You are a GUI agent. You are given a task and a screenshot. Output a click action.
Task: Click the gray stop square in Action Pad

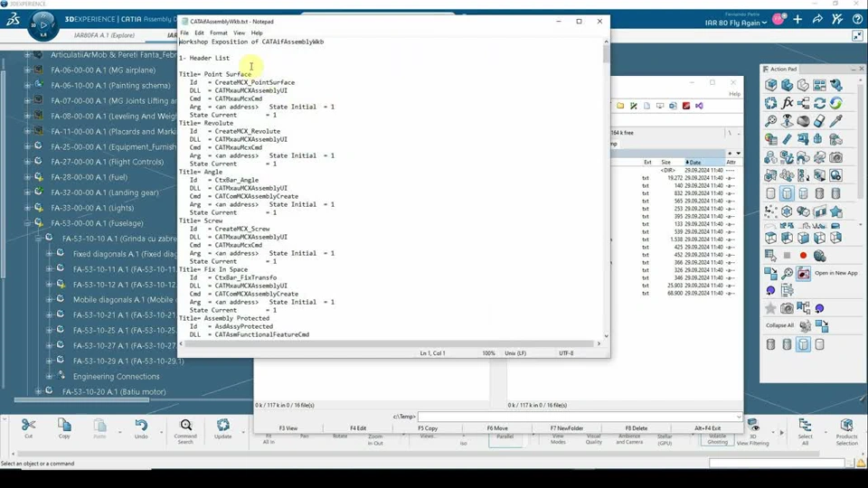coord(788,256)
